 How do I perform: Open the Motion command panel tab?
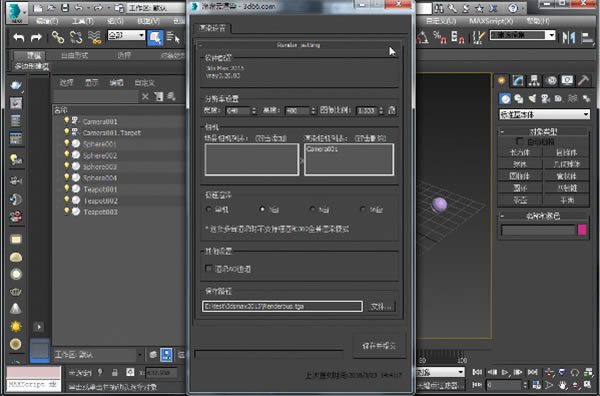pyautogui.click(x=551, y=80)
